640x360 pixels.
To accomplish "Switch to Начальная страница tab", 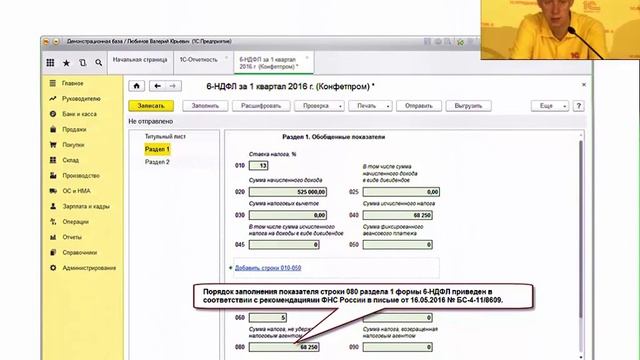I will (x=140, y=60).
